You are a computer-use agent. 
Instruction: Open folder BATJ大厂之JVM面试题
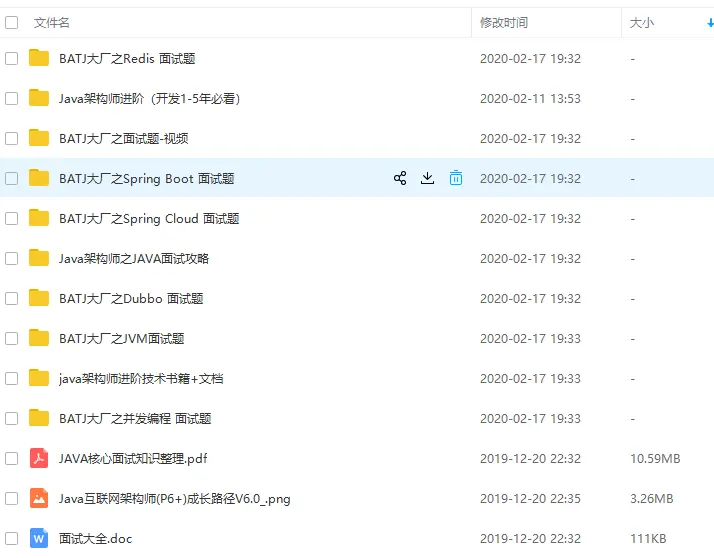tap(122, 338)
